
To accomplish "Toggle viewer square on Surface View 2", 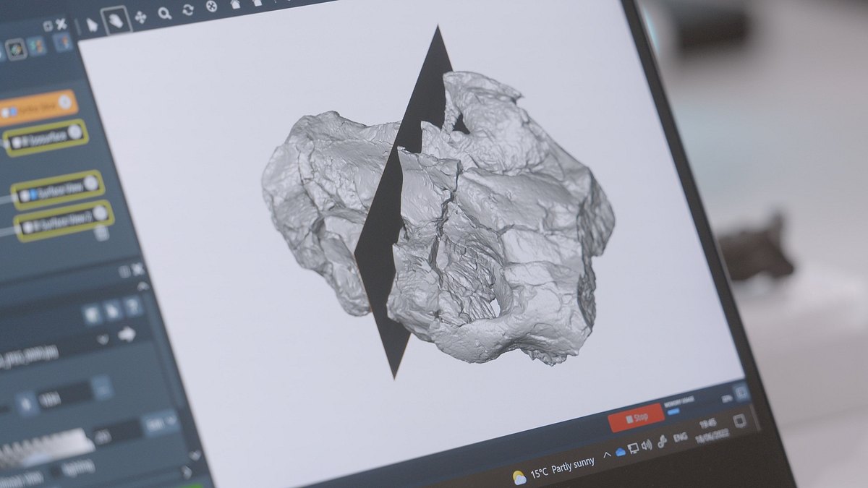I will pyautogui.click(x=27, y=228).
